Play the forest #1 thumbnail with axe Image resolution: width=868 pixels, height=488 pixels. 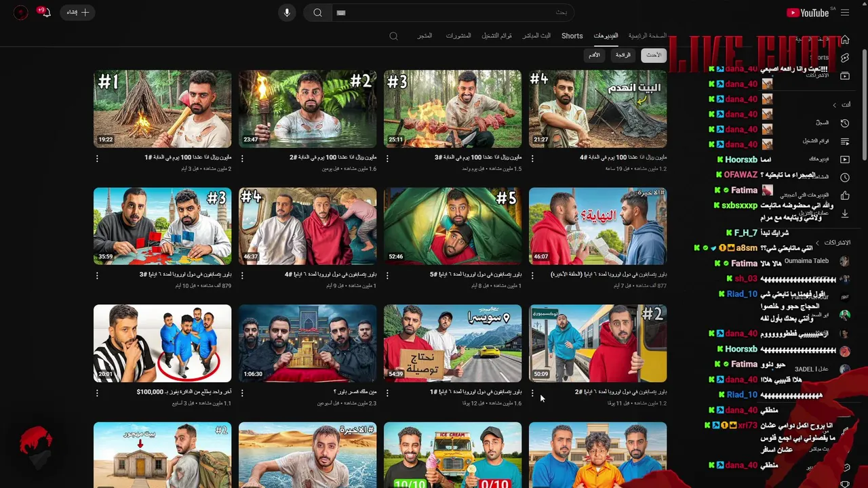(163, 109)
